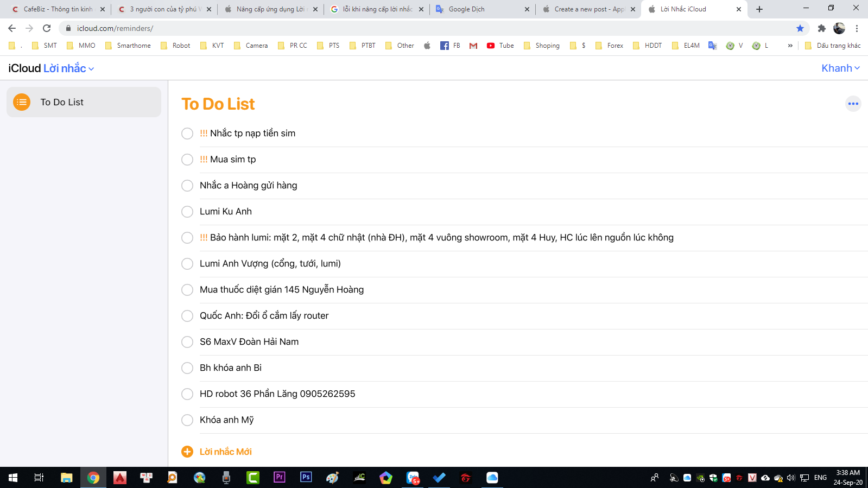Image resolution: width=868 pixels, height=488 pixels.
Task: Switch to the '3 người con của tỷ phú' tab
Action: click(163, 9)
